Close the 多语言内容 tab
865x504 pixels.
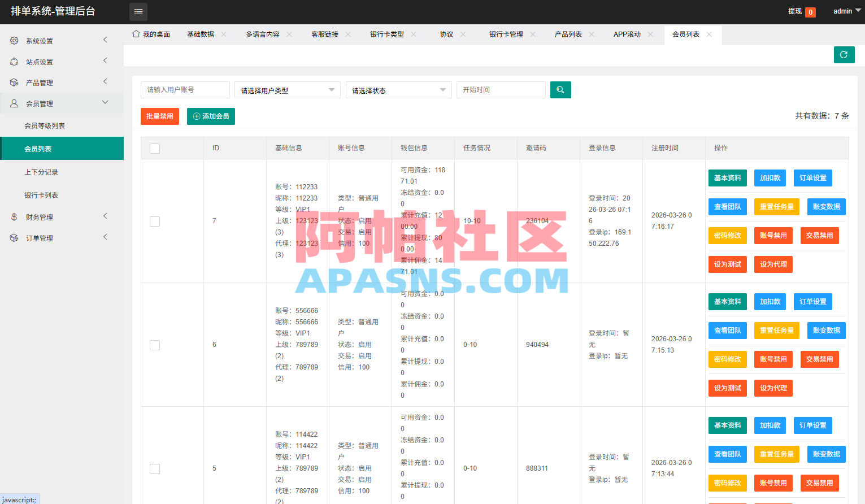click(x=289, y=34)
